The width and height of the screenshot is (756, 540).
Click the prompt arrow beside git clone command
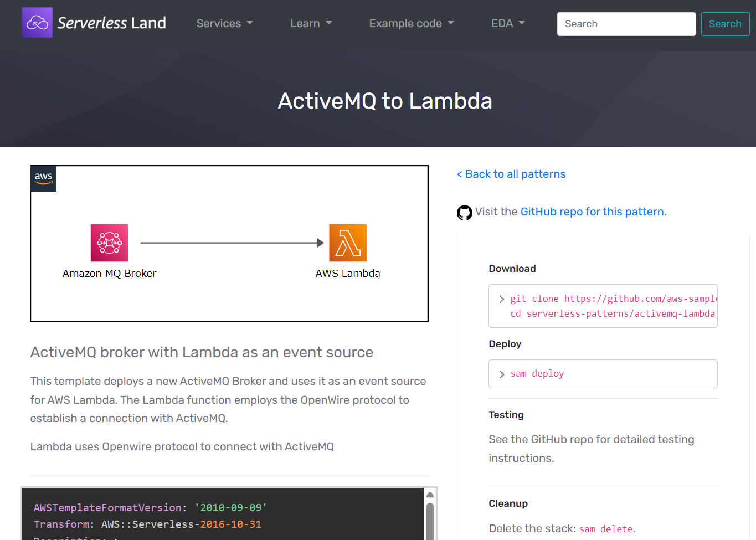click(x=502, y=299)
